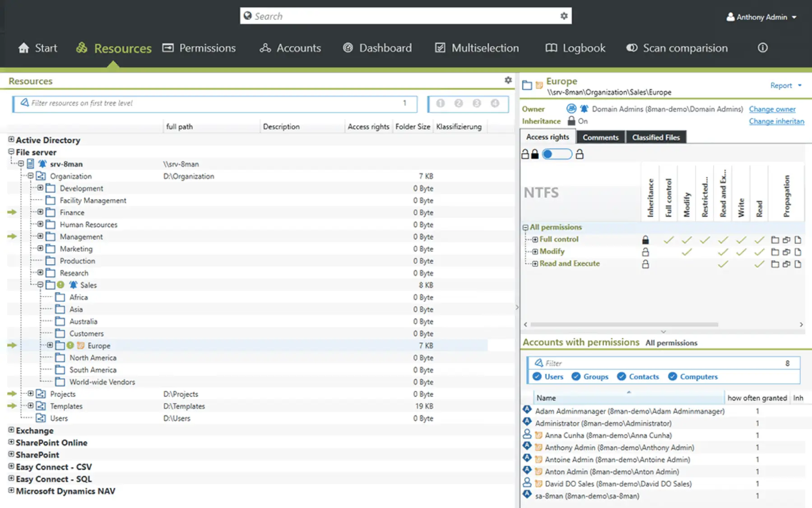Image resolution: width=812 pixels, height=508 pixels.
Task: Uncheck the Groups account filter
Action: [576, 377]
